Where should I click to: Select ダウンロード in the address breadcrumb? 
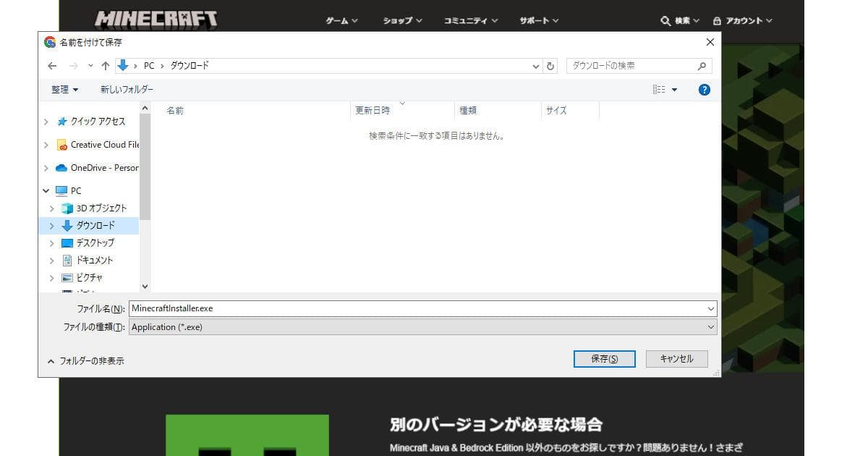pyautogui.click(x=190, y=66)
